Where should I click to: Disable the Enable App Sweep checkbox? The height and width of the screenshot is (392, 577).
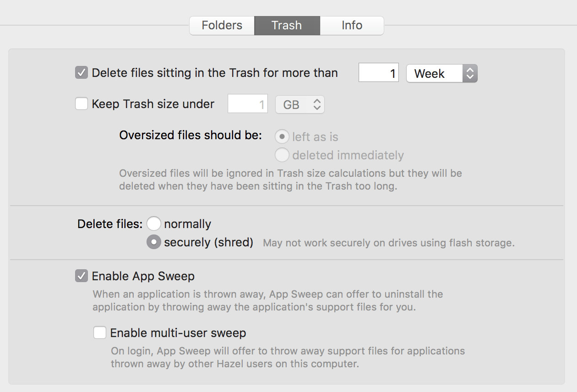(82, 276)
